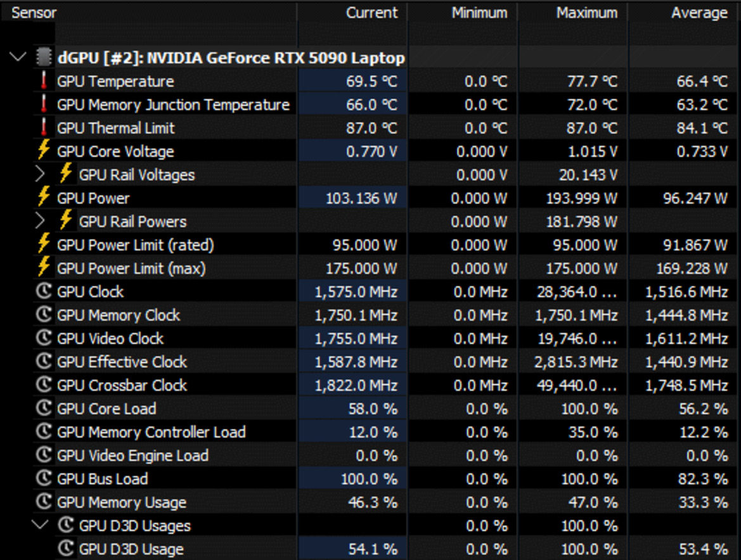Click the clock icon beside GPU Clock
The width and height of the screenshot is (741, 560).
tap(44, 291)
